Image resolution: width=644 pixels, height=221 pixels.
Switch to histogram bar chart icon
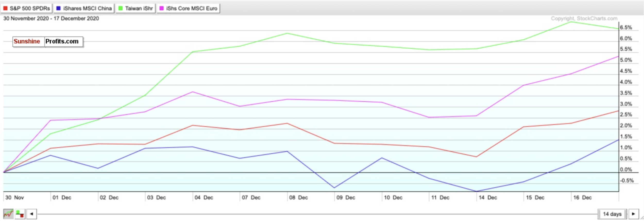coord(20,214)
